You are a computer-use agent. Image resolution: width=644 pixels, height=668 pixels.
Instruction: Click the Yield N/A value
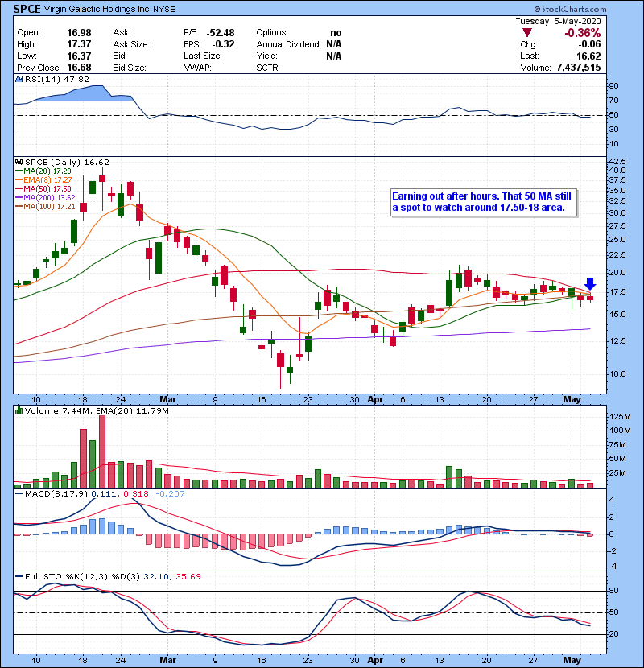(334, 56)
